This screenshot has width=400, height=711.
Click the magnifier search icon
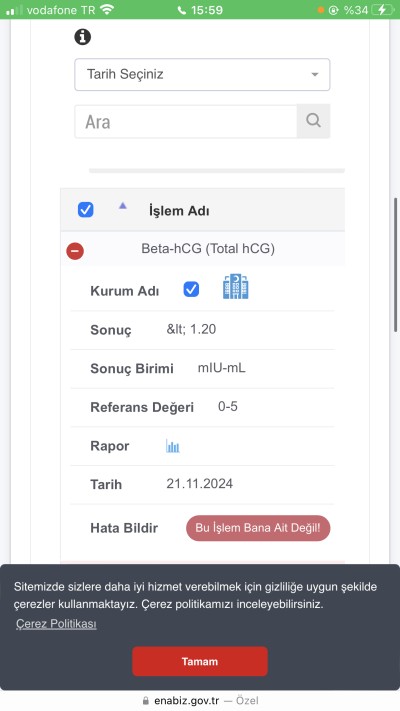313,121
